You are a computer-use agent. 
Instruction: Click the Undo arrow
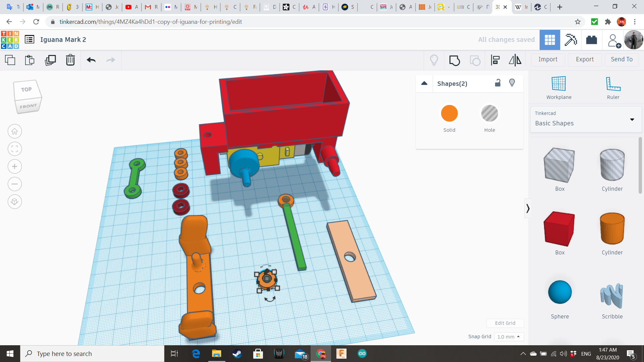point(91,60)
